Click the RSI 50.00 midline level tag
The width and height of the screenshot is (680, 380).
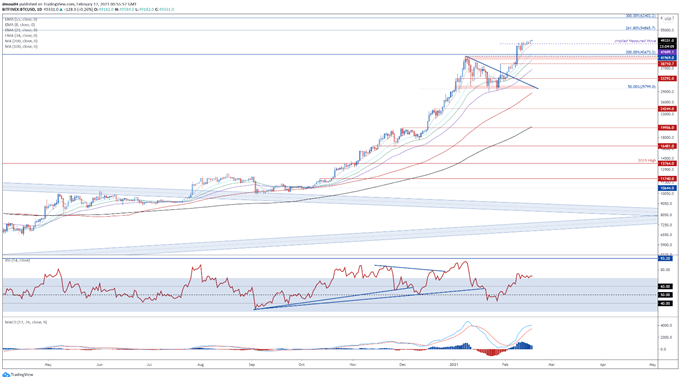pos(666,295)
